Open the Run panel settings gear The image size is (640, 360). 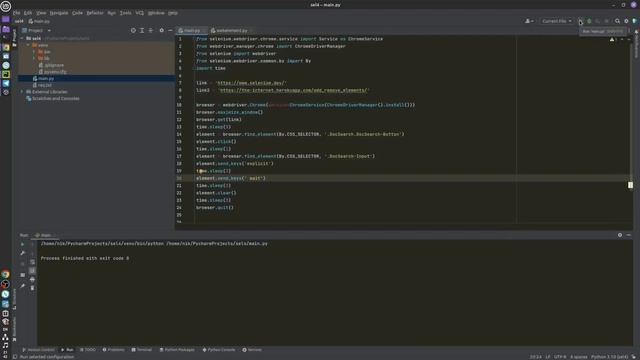pos(620,235)
